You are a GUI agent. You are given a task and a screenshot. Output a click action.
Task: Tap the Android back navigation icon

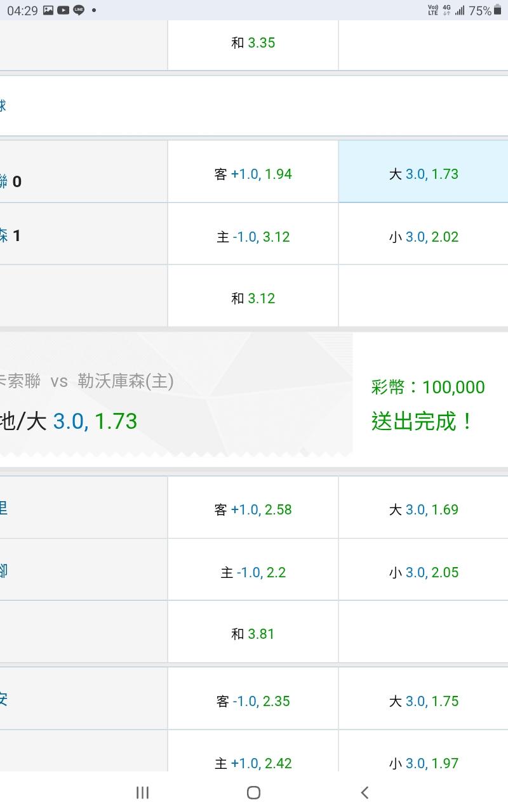point(364,792)
